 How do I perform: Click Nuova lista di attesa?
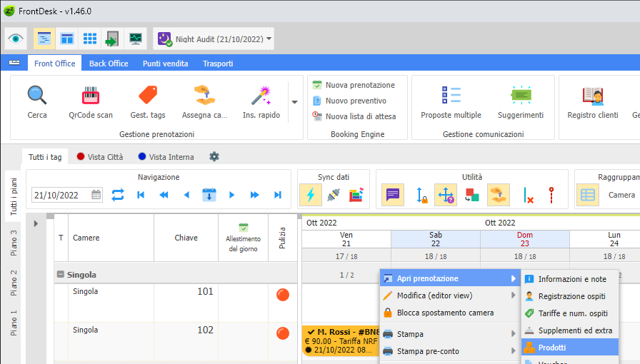[x=354, y=116]
